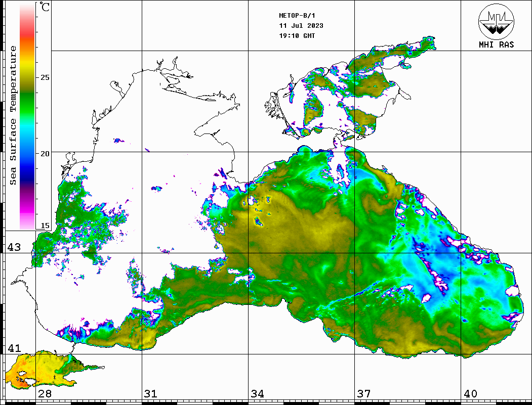Image resolution: width=532 pixels, height=405 pixels.
Task: Click the longitude 40 axis label
Action: pos(470,393)
